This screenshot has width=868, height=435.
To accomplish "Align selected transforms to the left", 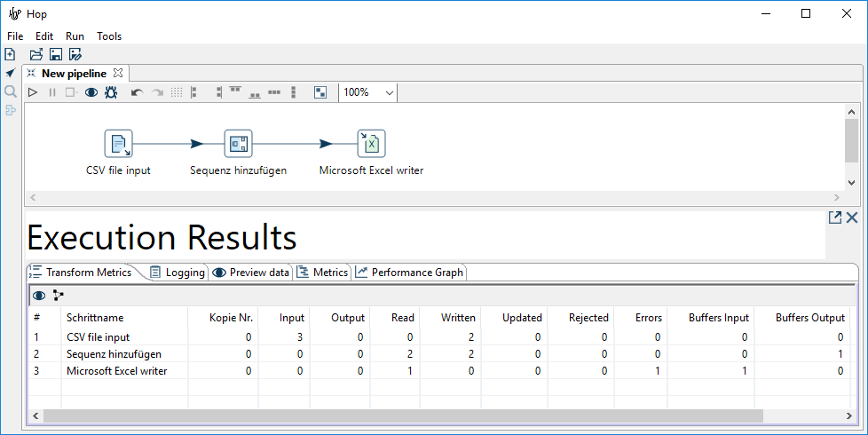I will [194, 92].
